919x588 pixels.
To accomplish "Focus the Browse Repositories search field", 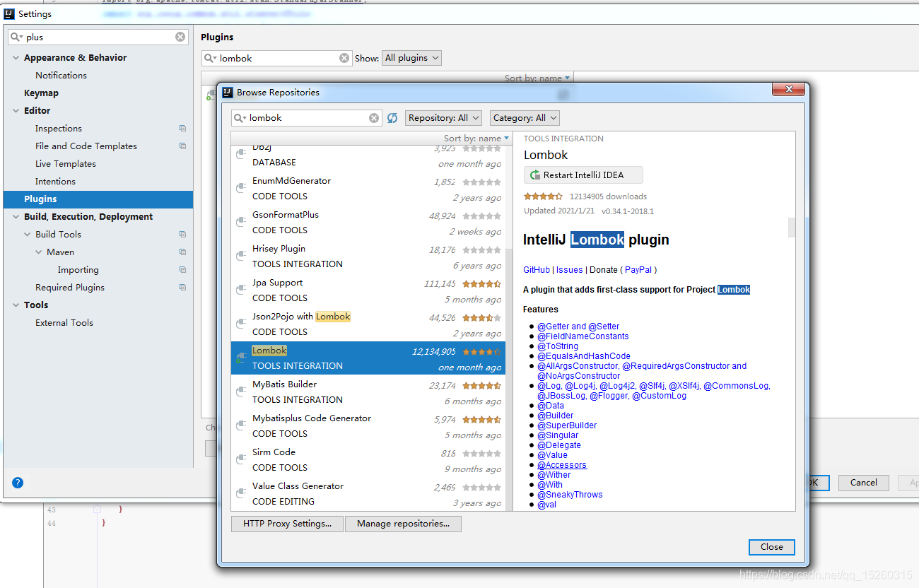I will point(307,118).
